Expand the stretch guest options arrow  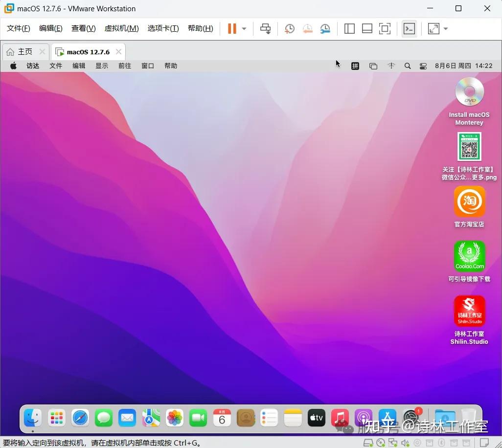(x=446, y=28)
